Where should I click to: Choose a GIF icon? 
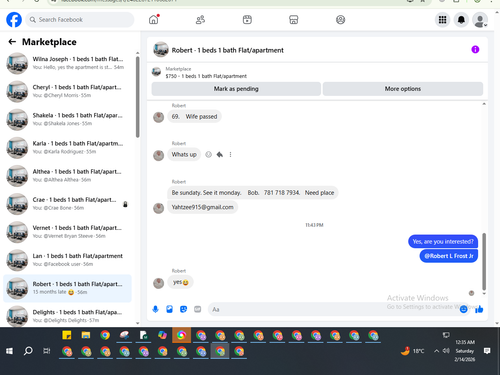(x=198, y=309)
